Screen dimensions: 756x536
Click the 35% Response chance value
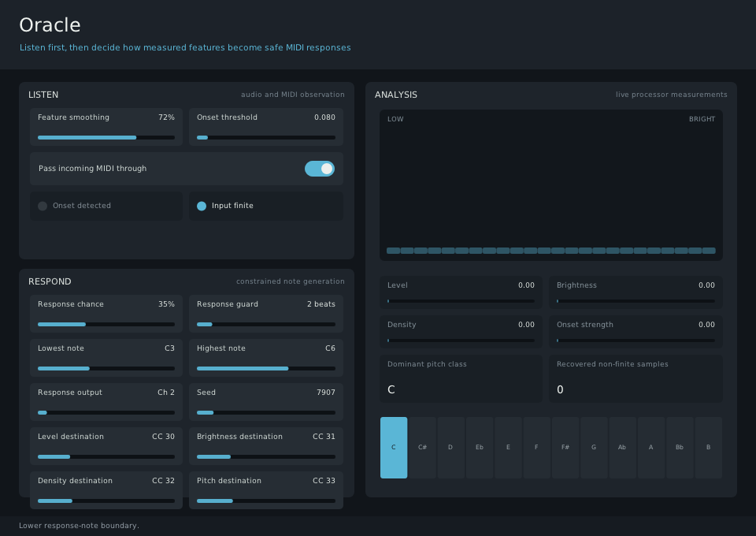166,304
